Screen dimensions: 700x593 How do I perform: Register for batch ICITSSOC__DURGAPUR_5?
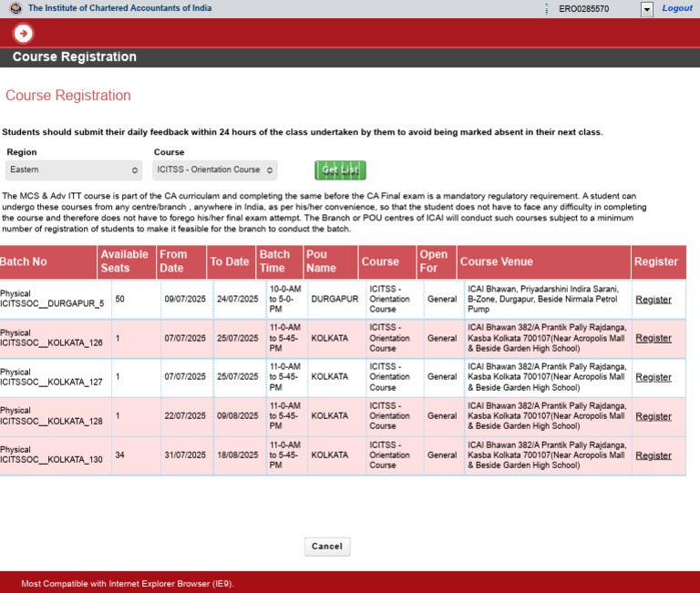pos(654,300)
